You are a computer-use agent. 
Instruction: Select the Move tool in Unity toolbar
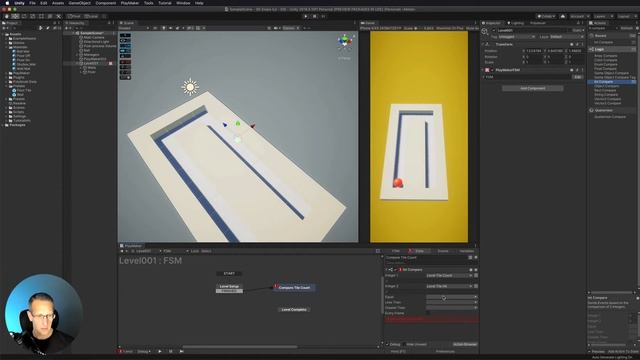(x=15, y=16)
